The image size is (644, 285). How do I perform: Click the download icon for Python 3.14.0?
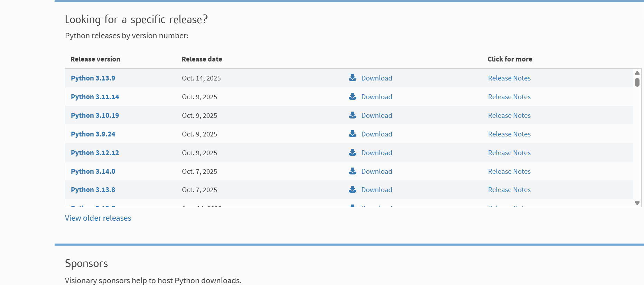tap(353, 171)
